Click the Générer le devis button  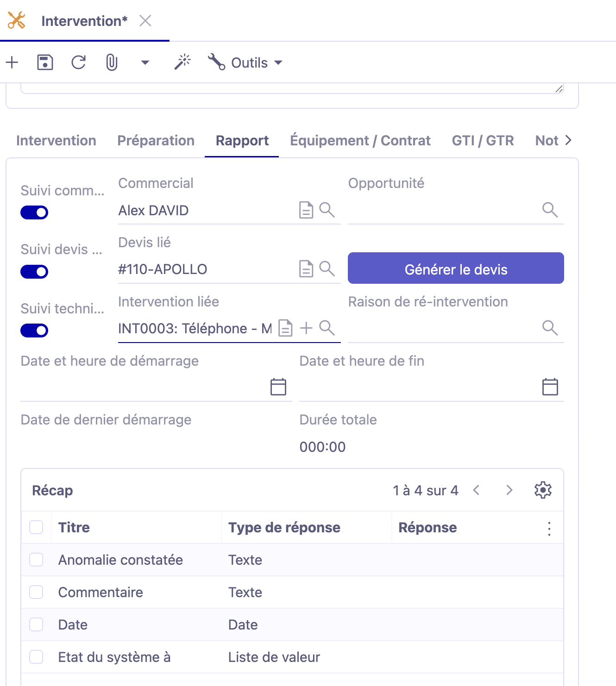click(456, 268)
